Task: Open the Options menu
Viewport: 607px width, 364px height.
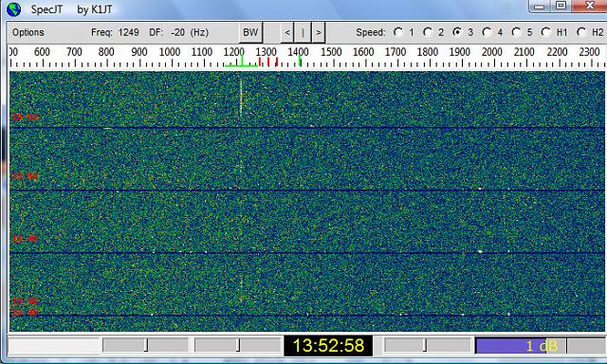Action: click(28, 32)
